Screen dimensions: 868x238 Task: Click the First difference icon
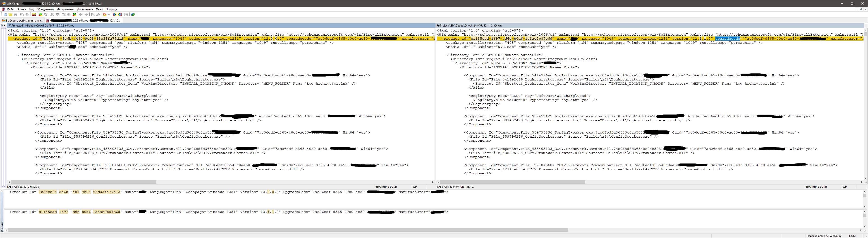click(x=64, y=15)
